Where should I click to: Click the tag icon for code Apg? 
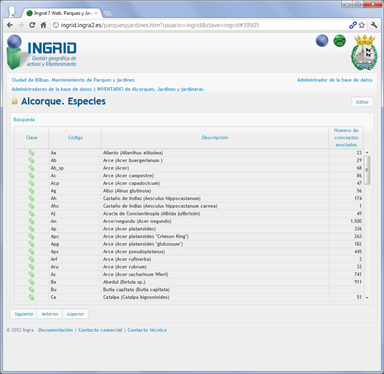(x=31, y=244)
